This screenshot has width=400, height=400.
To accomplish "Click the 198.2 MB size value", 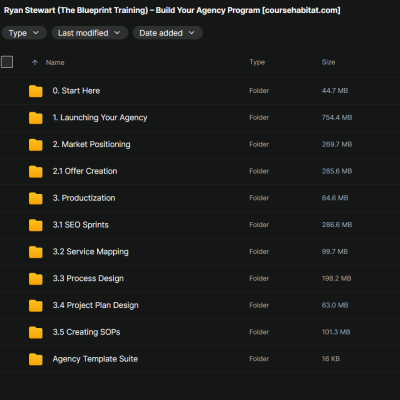I will tap(337, 278).
